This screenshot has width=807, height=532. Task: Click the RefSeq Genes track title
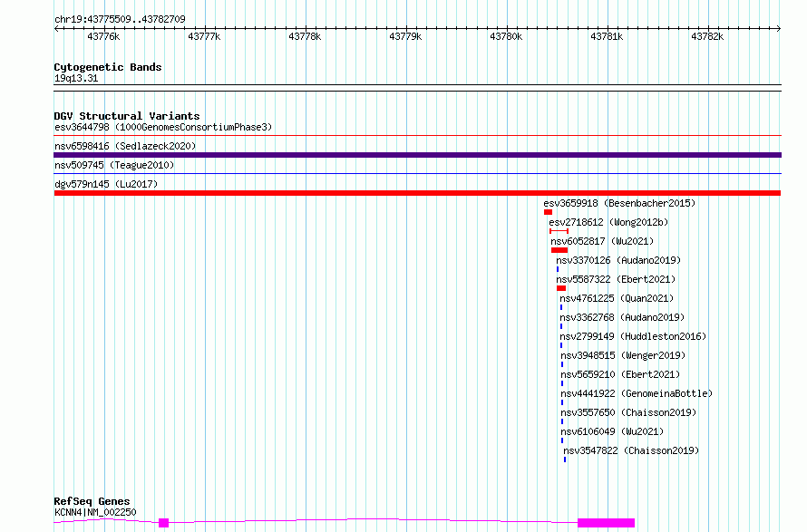(92, 502)
